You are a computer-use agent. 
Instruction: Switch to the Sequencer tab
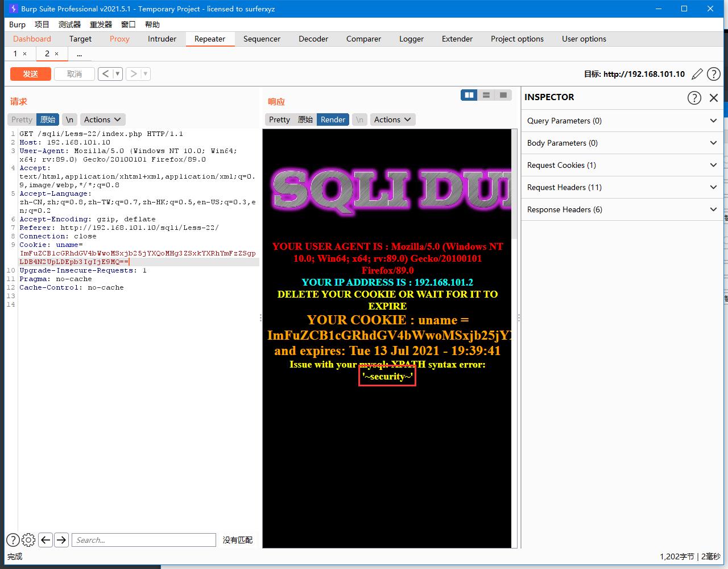[262, 39]
